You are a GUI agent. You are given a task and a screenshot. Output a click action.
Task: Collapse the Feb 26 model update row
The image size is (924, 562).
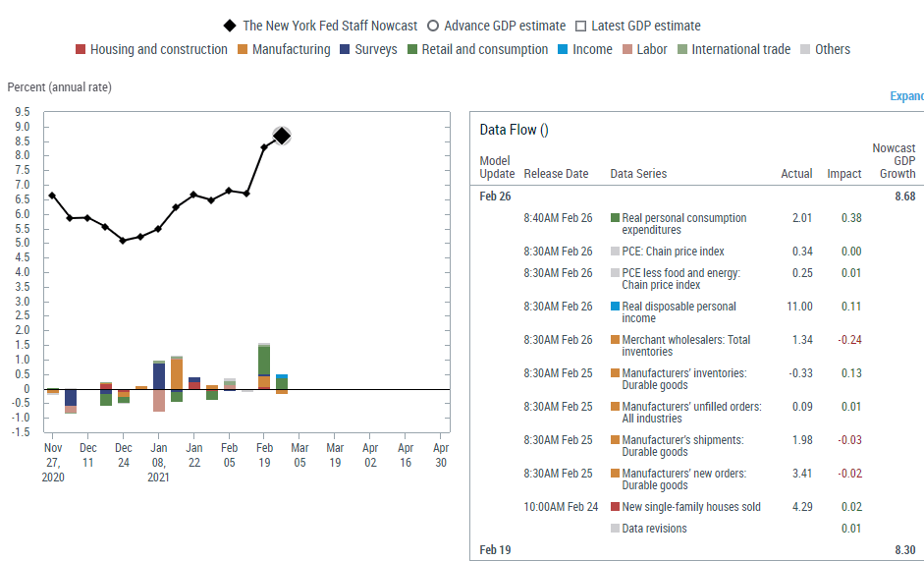[496, 196]
